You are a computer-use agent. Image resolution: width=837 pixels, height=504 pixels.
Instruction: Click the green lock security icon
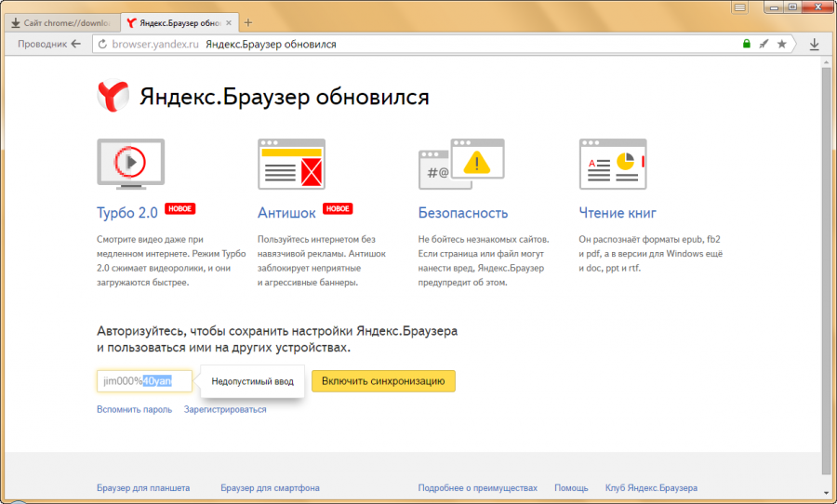click(x=747, y=44)
